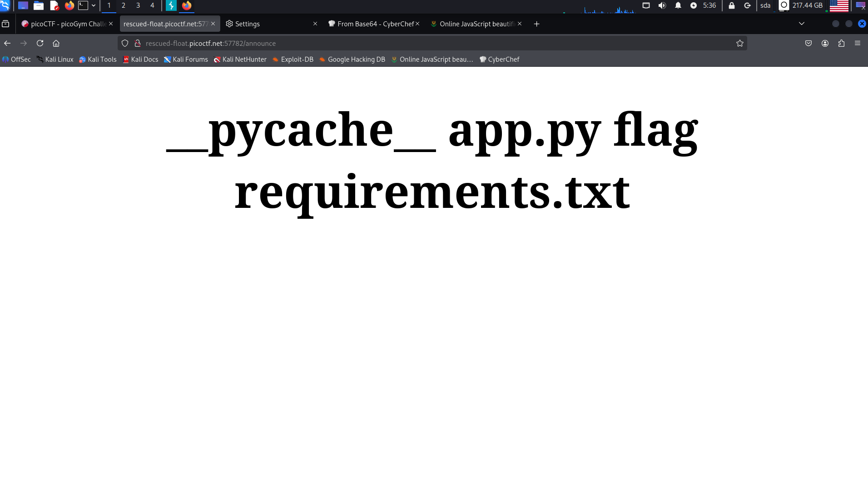Screen dimensions: 868x487
Task: Switch to the Settings tab
Action: [268, 24]
